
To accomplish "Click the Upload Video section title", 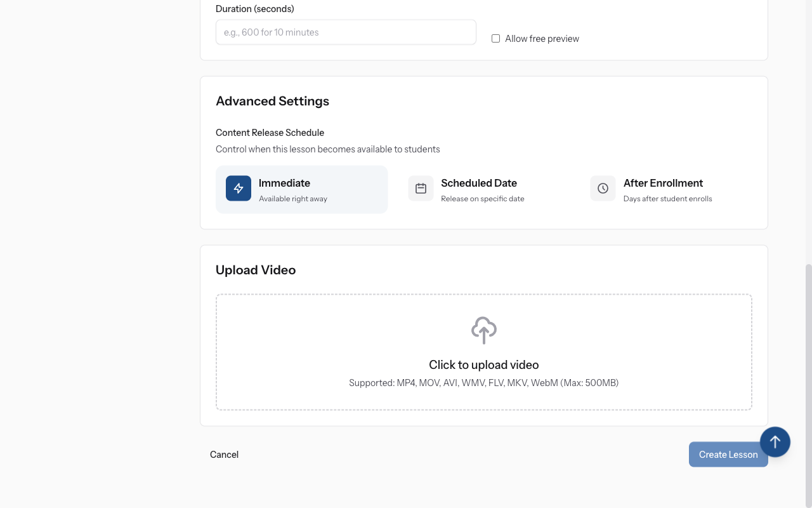I will pyautogui.click(x=255, y=269).
